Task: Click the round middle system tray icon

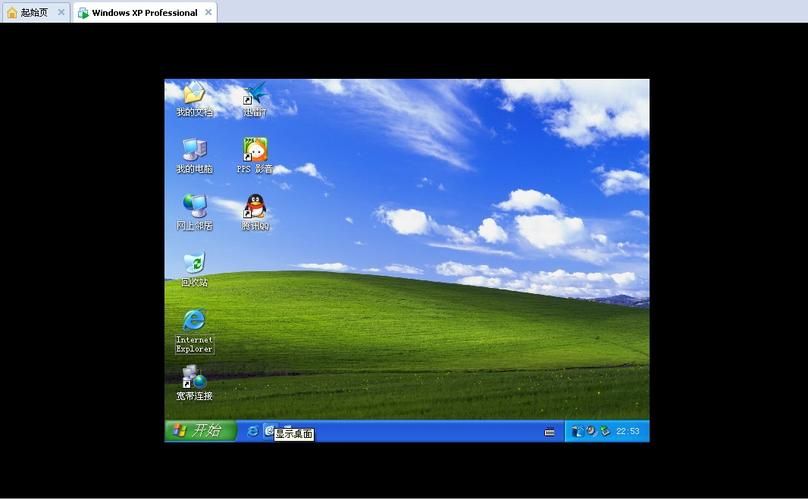Action: [x=591, y=430]
